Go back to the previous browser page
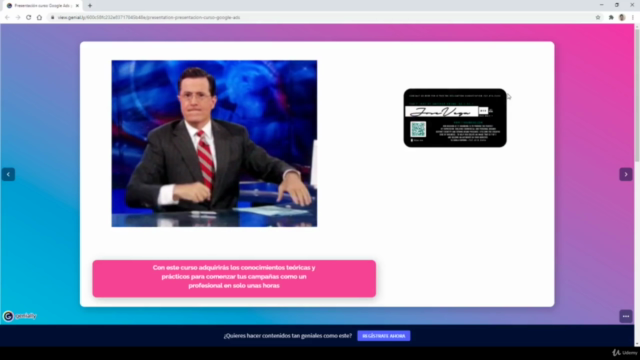Image resolution: width=640 pixels, height=360 pixels. [7, 18]
